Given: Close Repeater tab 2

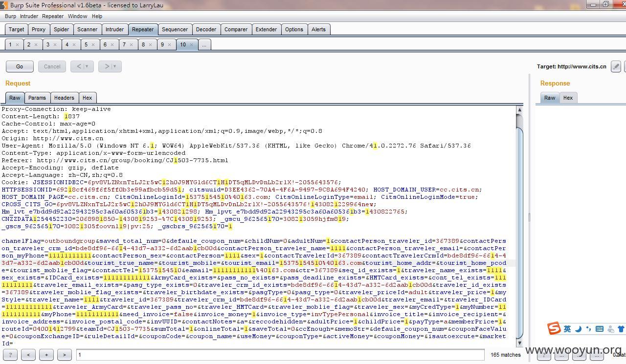Looking at the screenshot, I should (x=36, y=44).
